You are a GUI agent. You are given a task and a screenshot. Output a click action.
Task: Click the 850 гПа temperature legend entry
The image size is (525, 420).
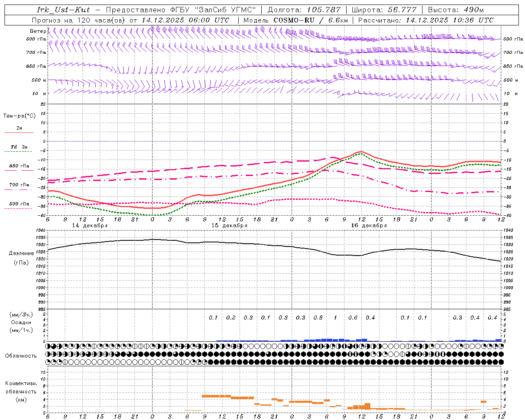19,166
